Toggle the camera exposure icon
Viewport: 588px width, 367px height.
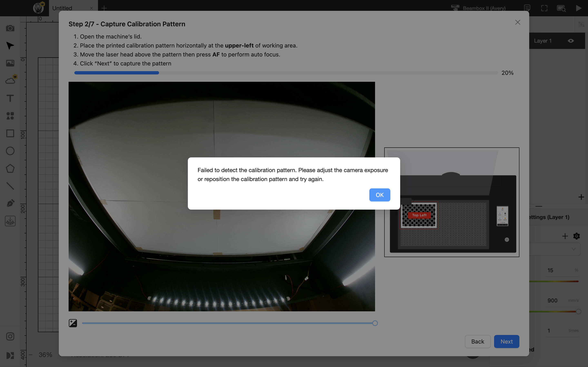[x=73, y=323]
